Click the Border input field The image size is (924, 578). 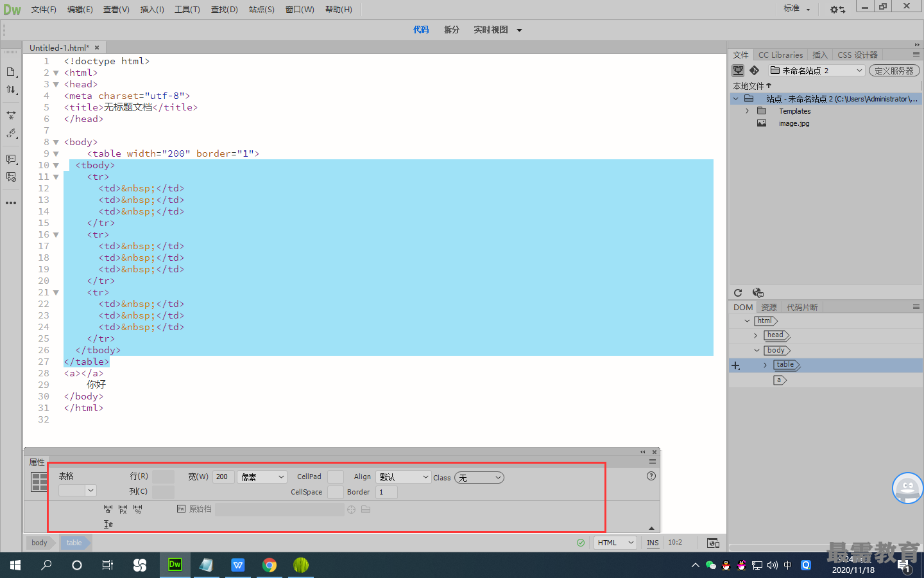[x=386, y=492]
